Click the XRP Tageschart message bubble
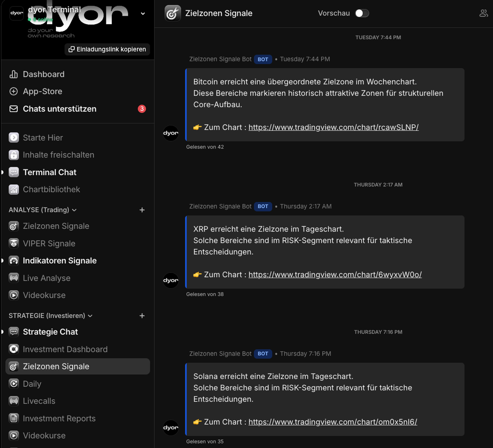 click(325, 252)
